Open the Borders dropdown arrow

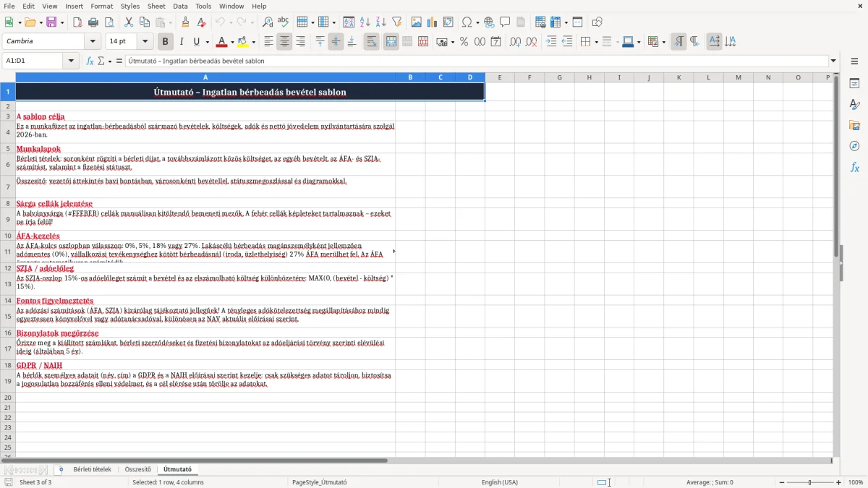(595, 42)
